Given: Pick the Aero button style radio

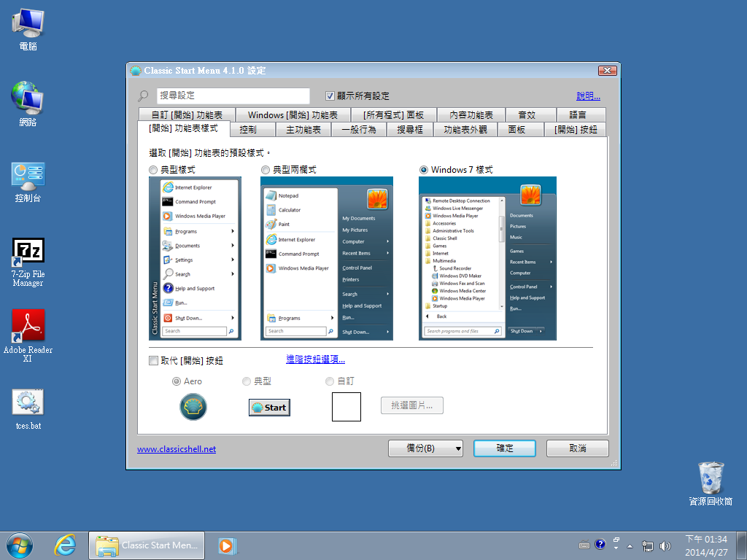Looking at the screenshot, I should [177, 381].
